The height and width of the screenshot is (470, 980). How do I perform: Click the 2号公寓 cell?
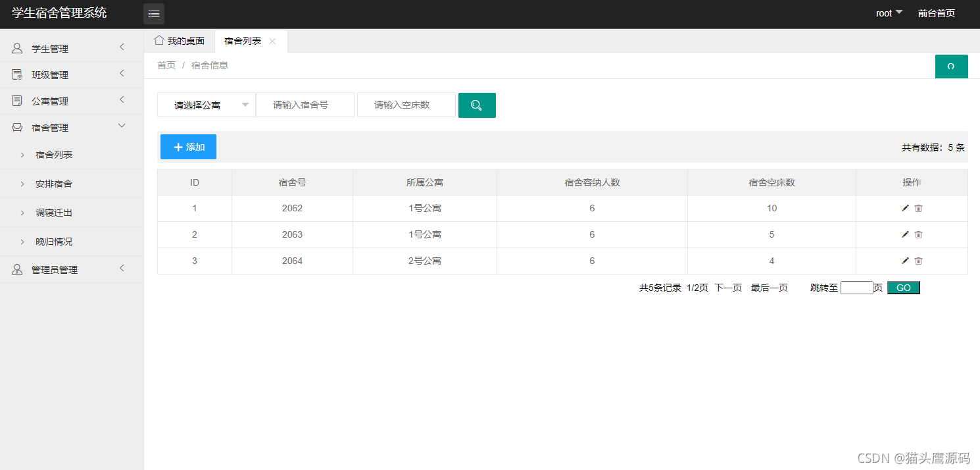425,261
